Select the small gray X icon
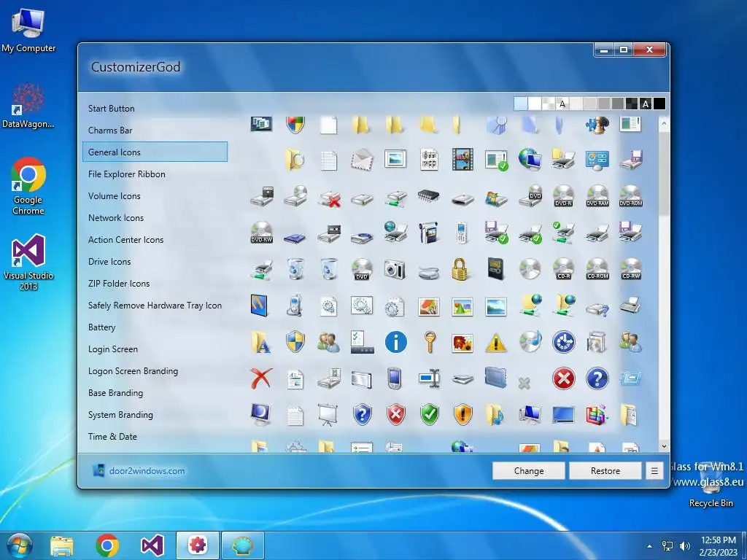747x560 pixels. click(524, 383)
